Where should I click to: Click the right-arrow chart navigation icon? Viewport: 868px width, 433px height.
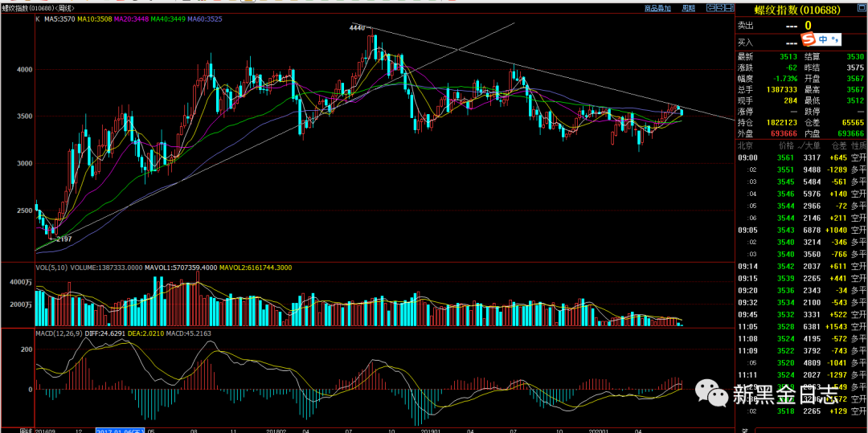(x=720, y=8)
